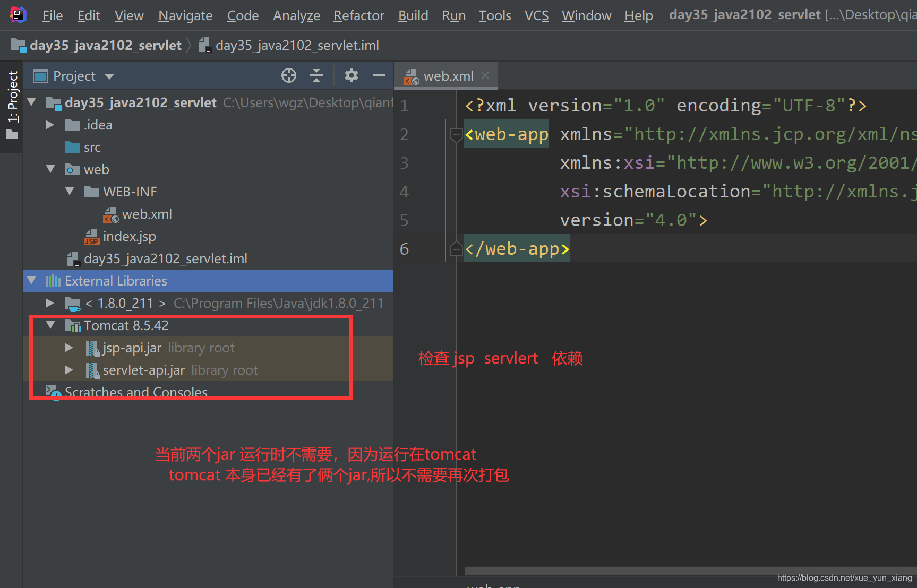This screenshot has height=588, width=917.
Task: Select the External Libraries node
Action: (x=208, y=281)
